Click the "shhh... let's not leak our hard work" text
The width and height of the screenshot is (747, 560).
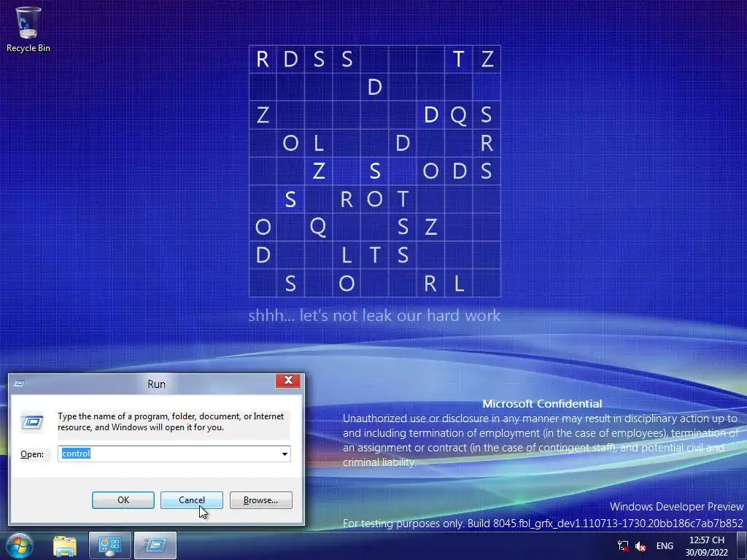click(374, 315)
